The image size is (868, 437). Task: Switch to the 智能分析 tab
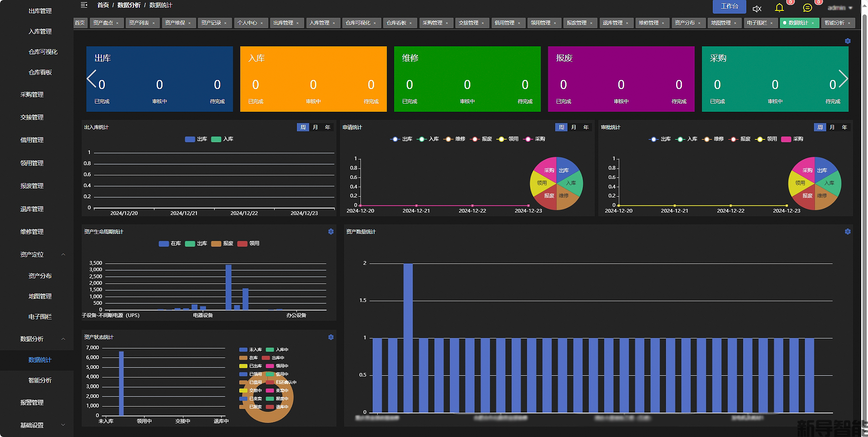[x=834, y=23]
